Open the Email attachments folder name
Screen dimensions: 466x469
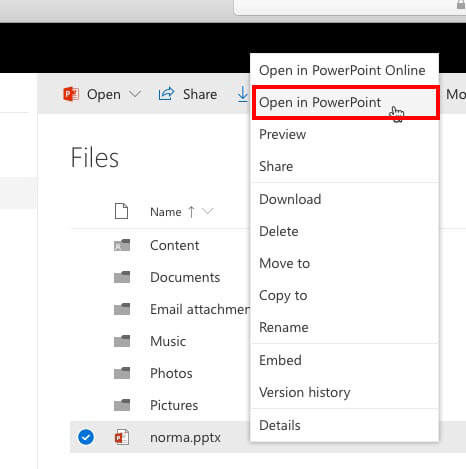pyautogui.click(x=200, y=310)
